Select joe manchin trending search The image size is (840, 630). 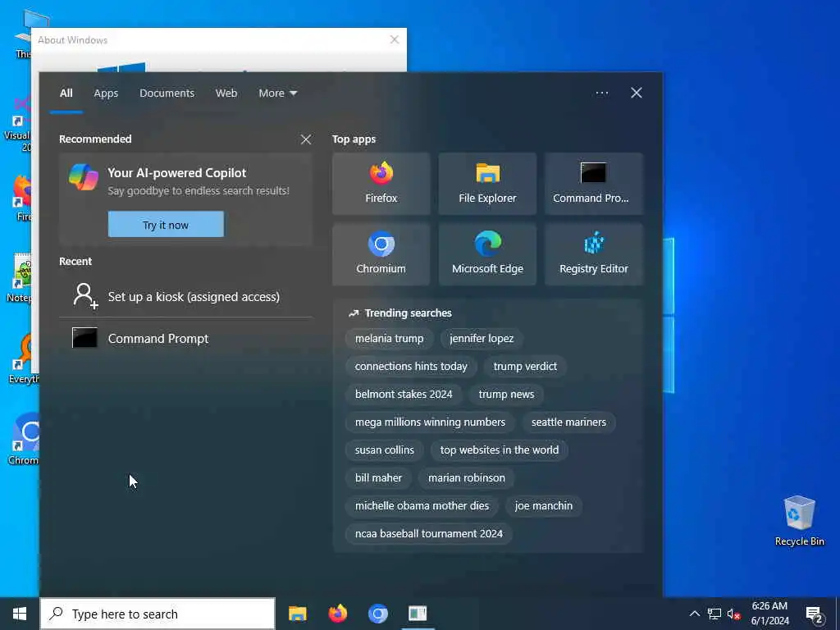coord(543,505)
